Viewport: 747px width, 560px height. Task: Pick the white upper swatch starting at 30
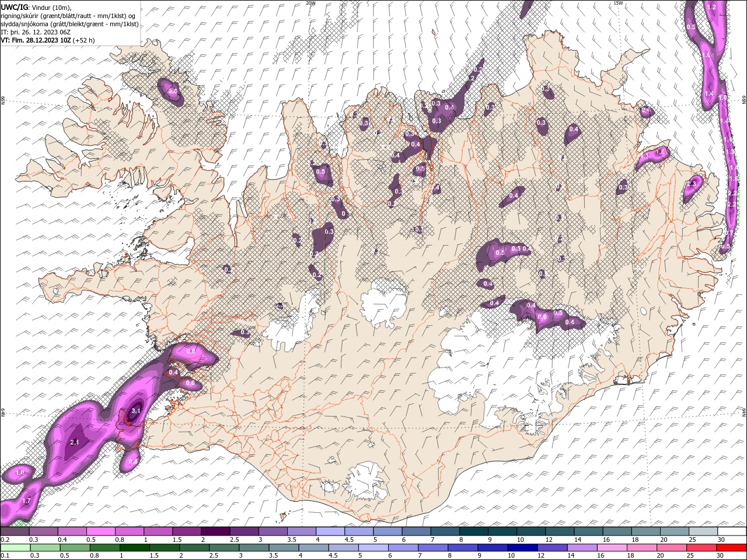731,531
